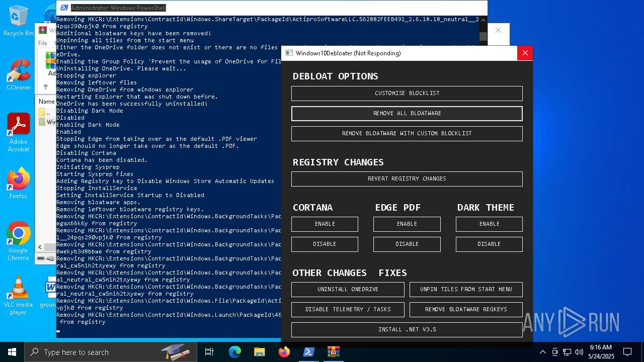
Task: Enable Edge PDF
Action: tap(407, 224)
